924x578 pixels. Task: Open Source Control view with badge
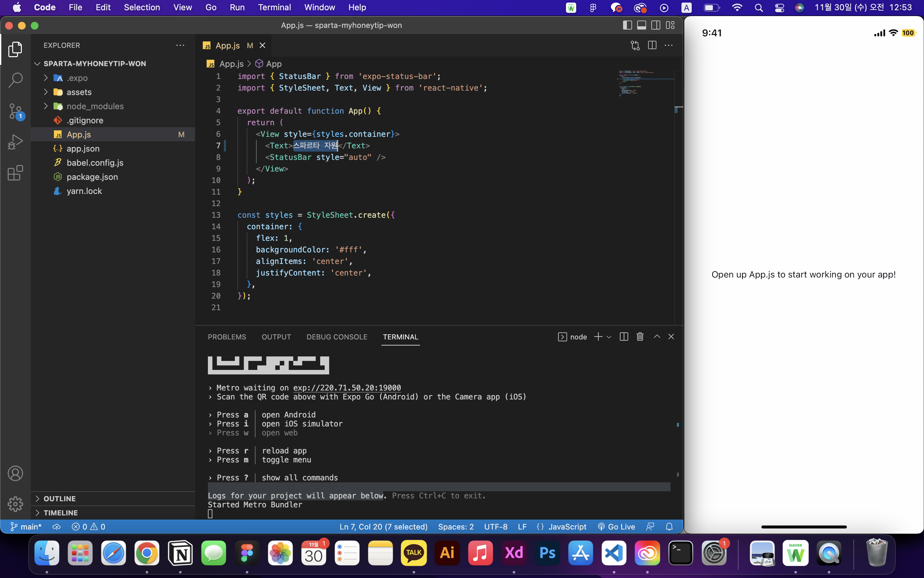15,111
